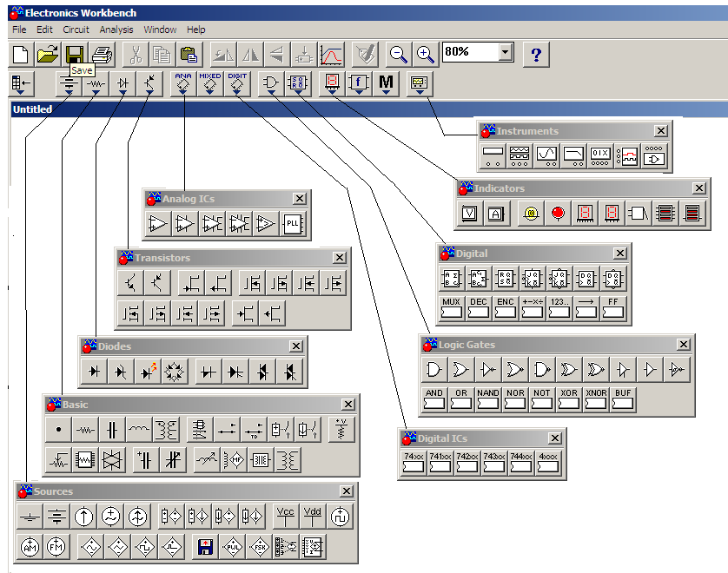Image resolution: width=728 pixels, height=573 pixels.
Task: Select the PLL component in Analog ICs
Action: (293, 224)
